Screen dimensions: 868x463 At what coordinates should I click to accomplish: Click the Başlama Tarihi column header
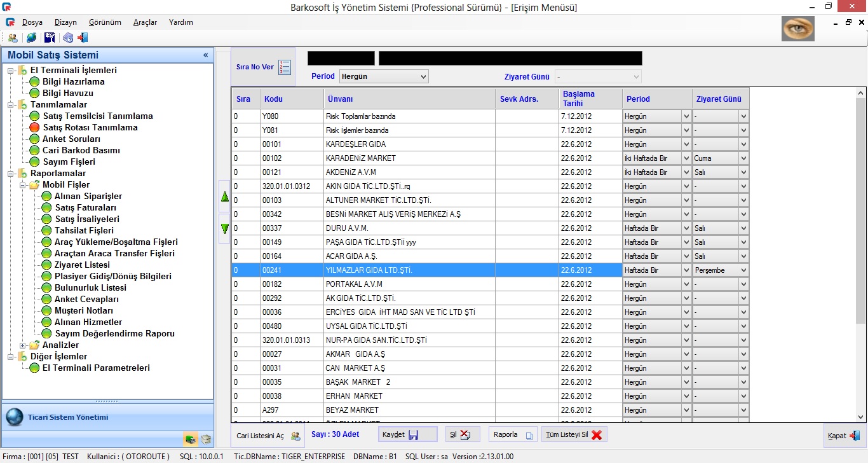pyautogui.click(x=591, y=99)
